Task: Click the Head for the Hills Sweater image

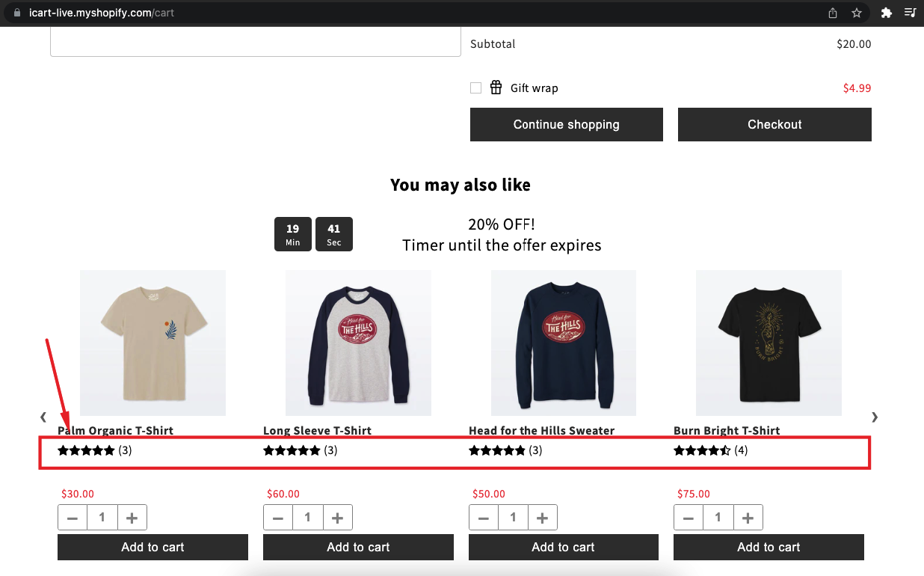Action: (x=563, y=343)
